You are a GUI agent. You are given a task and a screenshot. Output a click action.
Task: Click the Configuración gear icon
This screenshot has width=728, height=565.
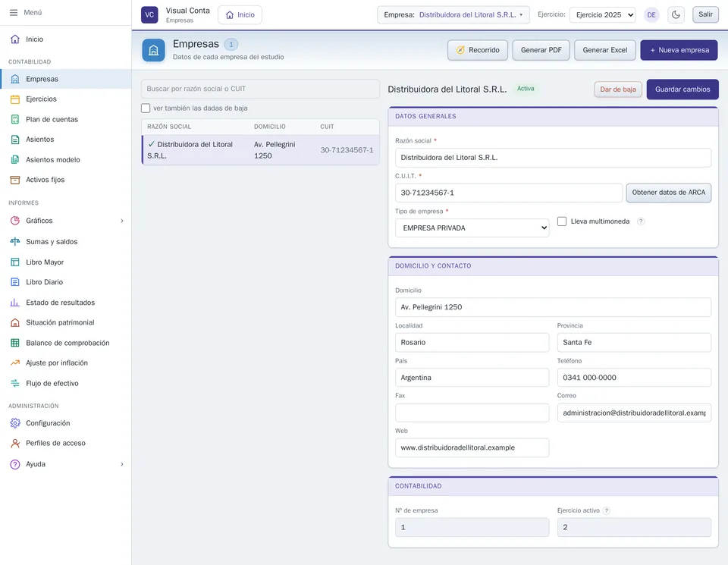tap(15, 423)
